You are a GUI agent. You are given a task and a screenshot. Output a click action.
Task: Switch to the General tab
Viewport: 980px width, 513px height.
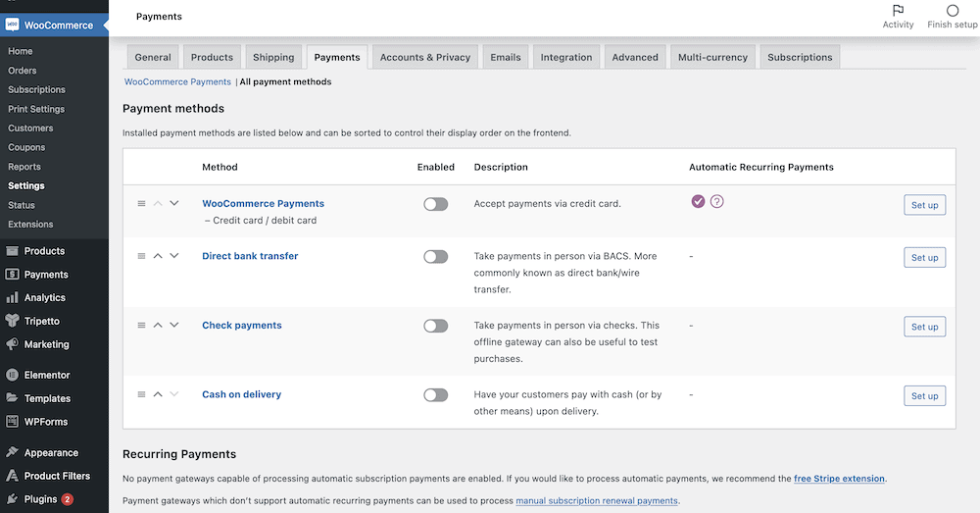[x=153, y=57]
